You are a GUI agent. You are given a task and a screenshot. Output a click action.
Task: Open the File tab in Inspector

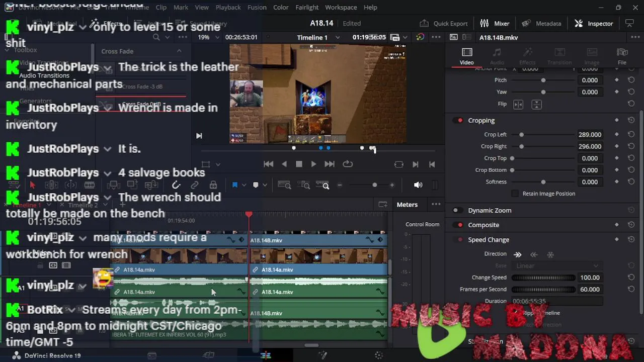[x=622, y=56]
